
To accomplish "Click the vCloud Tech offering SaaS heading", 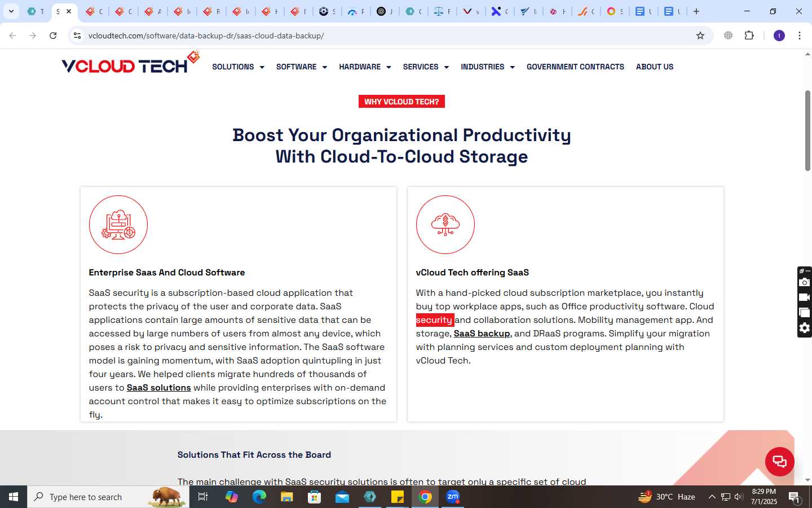I will coord(473,272).
